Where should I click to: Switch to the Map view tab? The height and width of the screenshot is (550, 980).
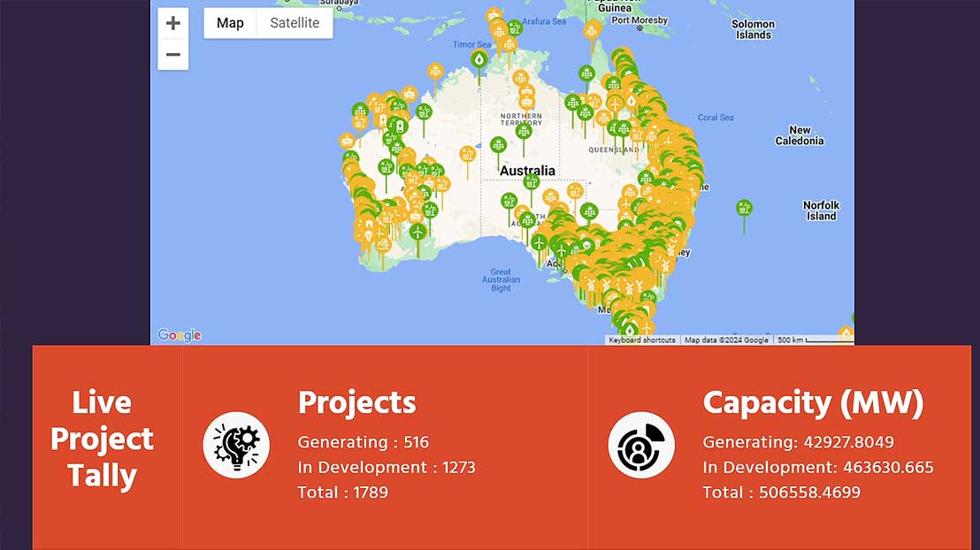[x=230, y=23]
